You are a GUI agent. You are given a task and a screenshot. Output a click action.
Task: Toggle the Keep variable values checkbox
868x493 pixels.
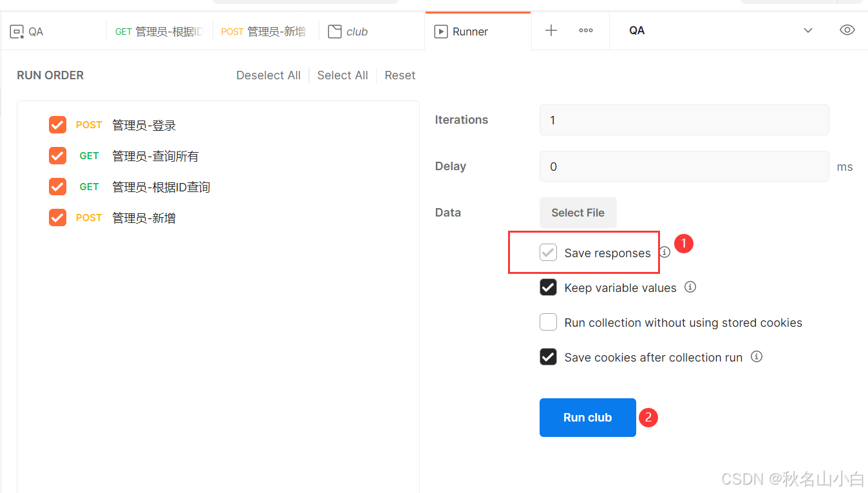pos(548,287)
